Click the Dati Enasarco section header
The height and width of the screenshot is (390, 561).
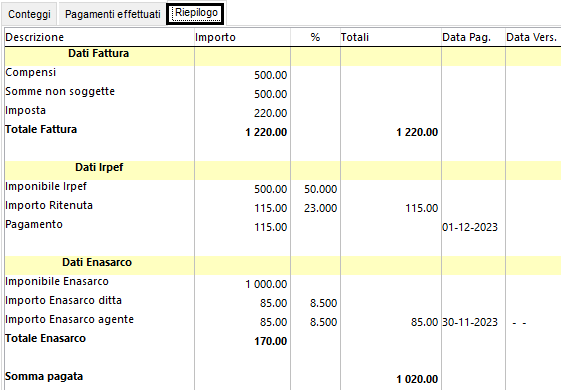pyautogui.click(x=97, y=262)
